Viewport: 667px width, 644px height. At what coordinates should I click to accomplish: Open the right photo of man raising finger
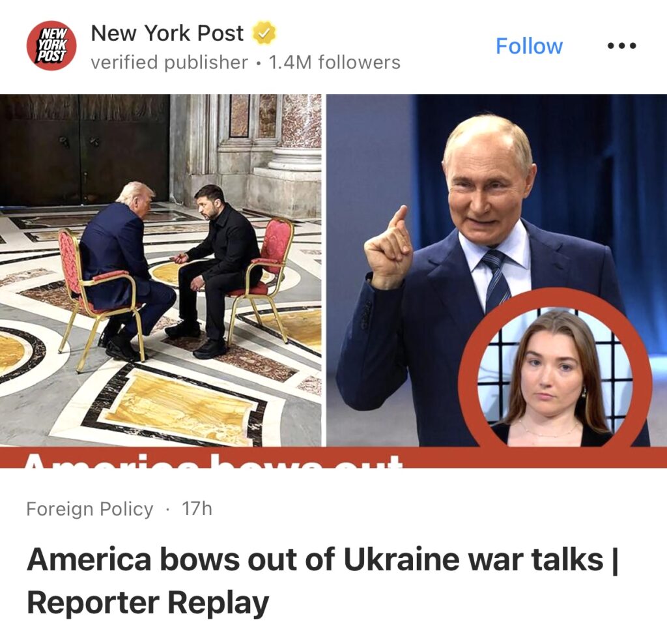pos(496,271)
